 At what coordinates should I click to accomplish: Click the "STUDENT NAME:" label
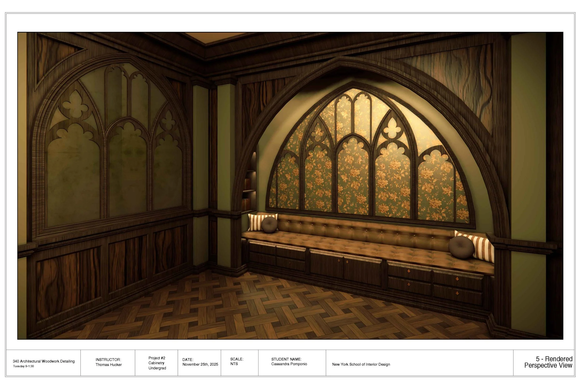coord(286,359)
